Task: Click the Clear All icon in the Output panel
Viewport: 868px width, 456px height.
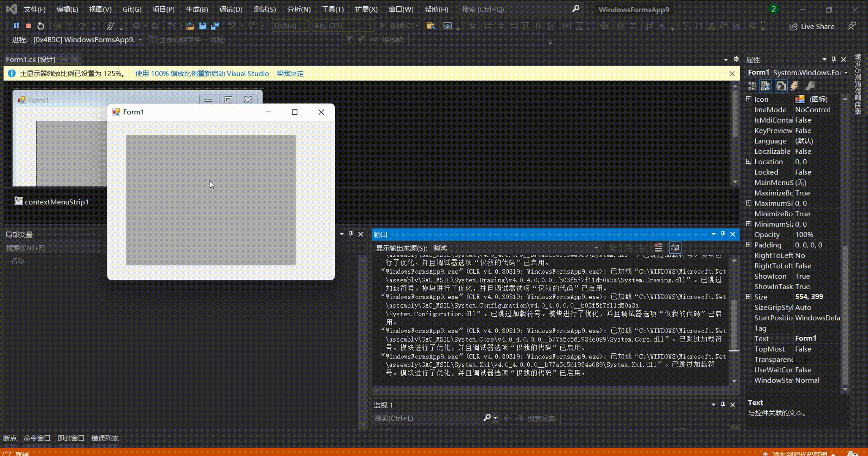Action: tap(658, 248)
